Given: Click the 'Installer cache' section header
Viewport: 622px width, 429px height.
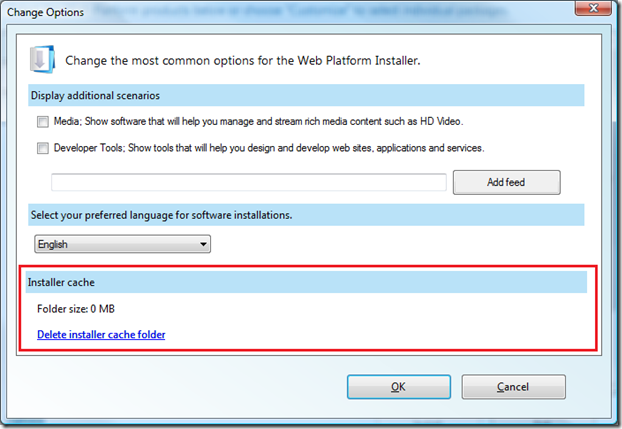Looking at the screenshot, I should pos(306,283).
